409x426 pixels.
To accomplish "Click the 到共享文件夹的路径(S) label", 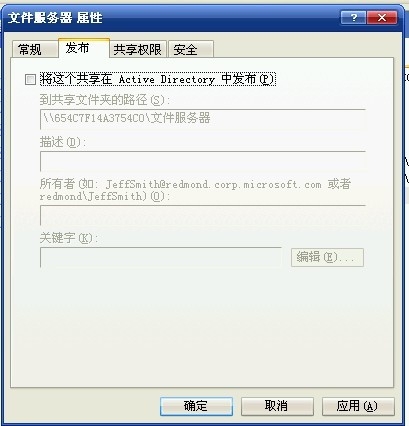I will coord(105,100).
